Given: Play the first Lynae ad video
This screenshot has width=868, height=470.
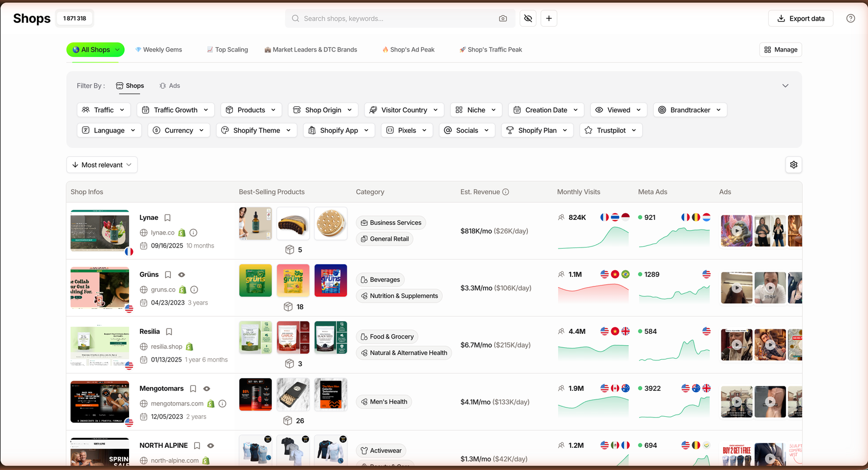Looking at the screenshot, I should click(x=737, y=231).
